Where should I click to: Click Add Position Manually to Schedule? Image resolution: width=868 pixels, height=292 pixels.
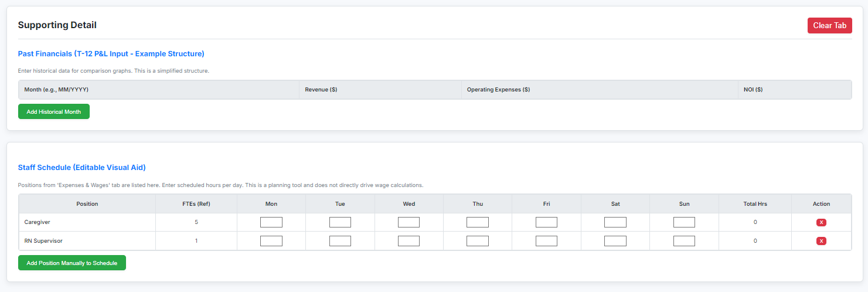72,263
